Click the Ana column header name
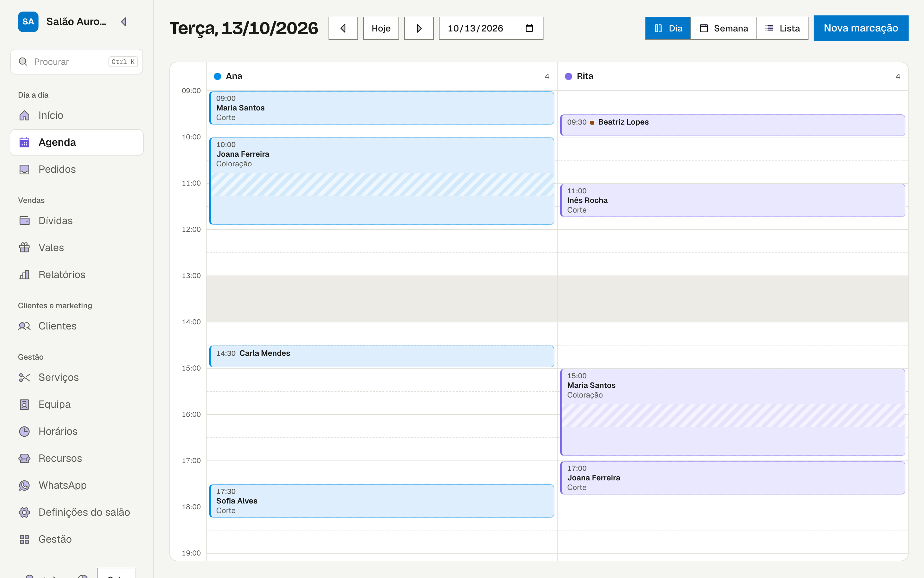The image size is (924, 578). 234,76
